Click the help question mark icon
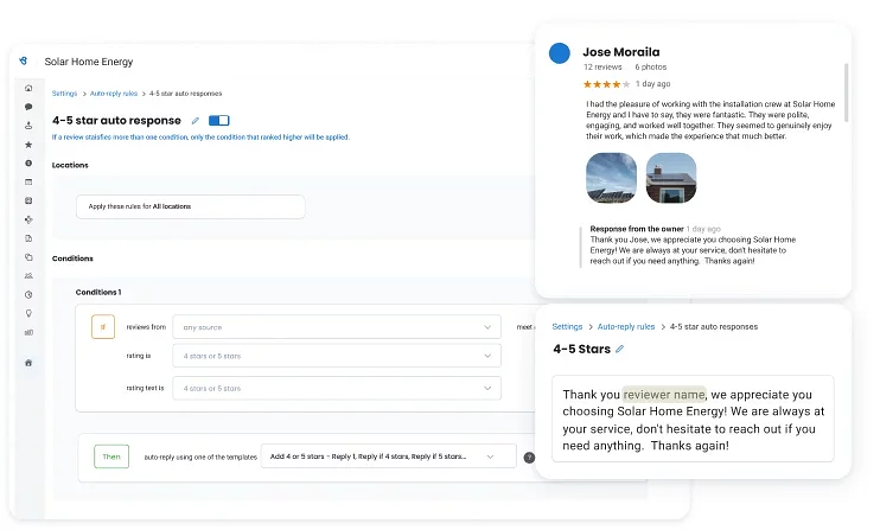This screenshot has width=880, height=530. coord(529,458)
